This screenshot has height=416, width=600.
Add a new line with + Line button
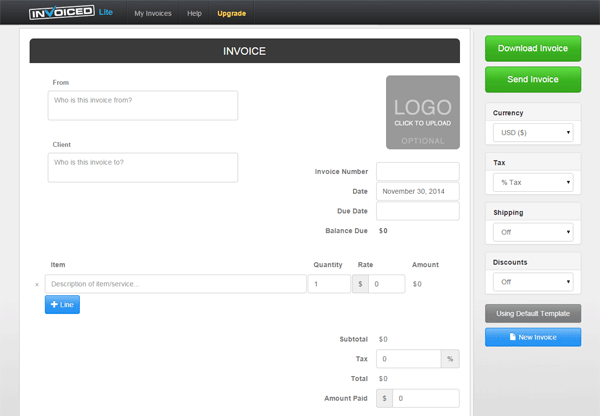click(x=62, y=305)
